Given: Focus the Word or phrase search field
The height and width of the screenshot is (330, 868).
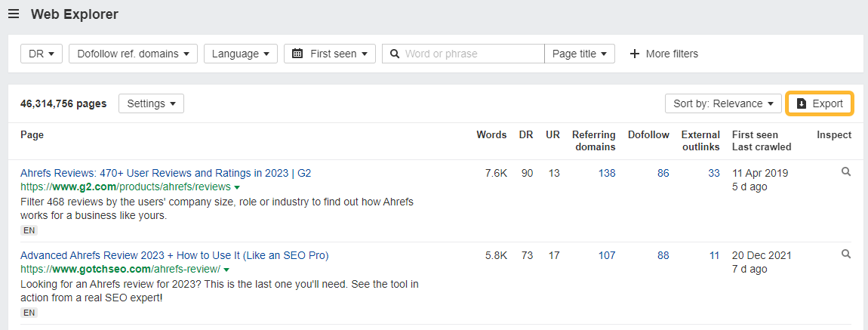Looking at the screenshot, I should [x=472, y=54].
